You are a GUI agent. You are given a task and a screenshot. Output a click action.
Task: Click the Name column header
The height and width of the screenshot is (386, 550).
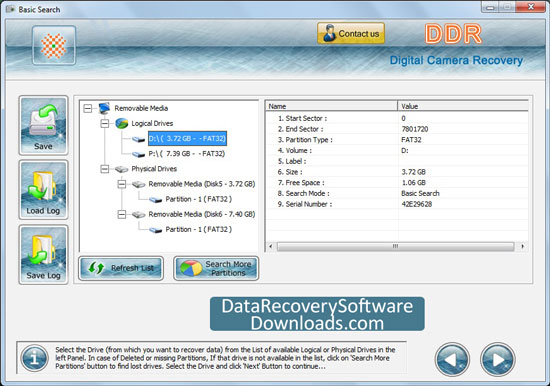pos(331,106)
